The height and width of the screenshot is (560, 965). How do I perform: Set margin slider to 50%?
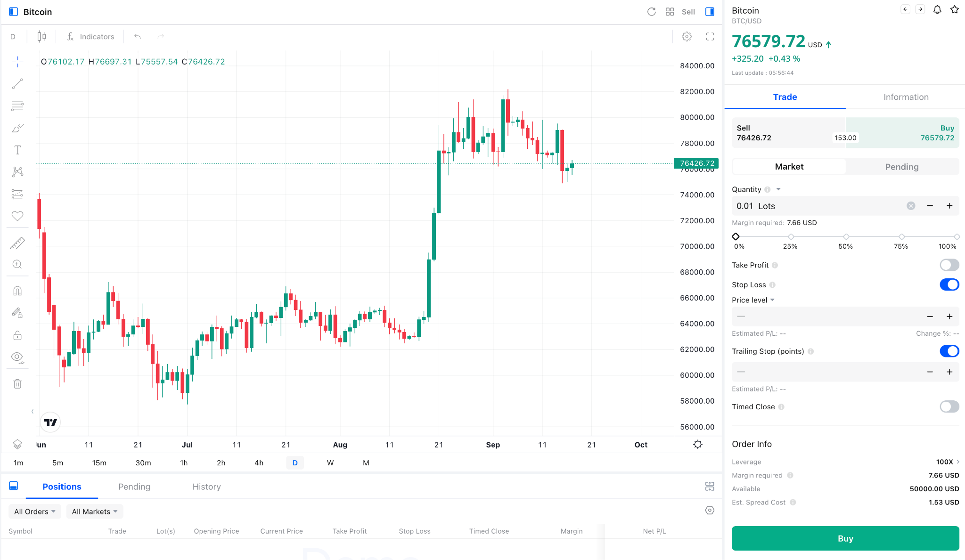click(x=846, y=237)
